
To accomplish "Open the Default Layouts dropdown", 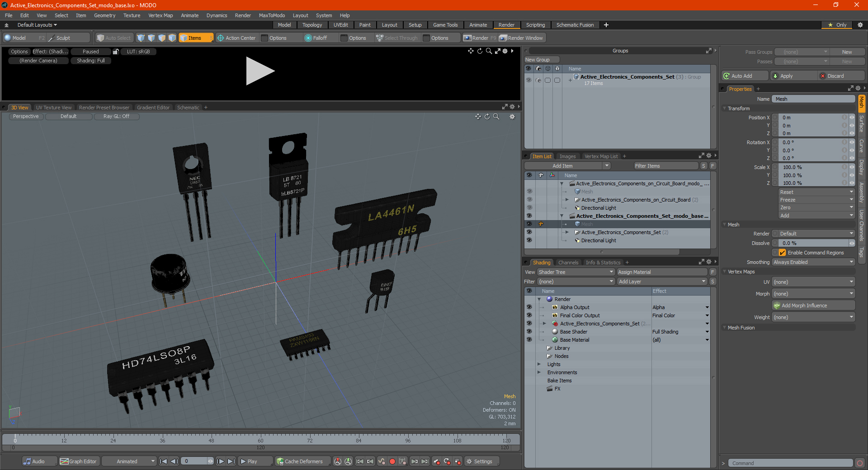I will click(37, 25).
